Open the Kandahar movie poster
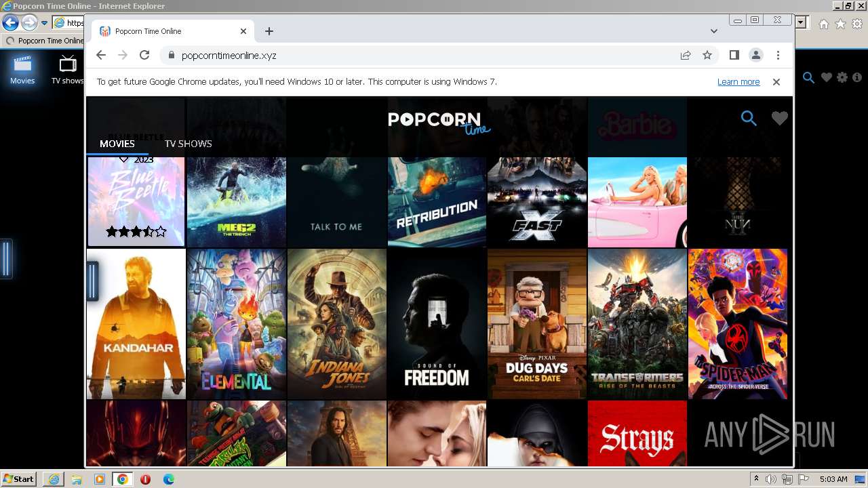The height and width of the screenshot is (488, 868). [x=136, y=324]
